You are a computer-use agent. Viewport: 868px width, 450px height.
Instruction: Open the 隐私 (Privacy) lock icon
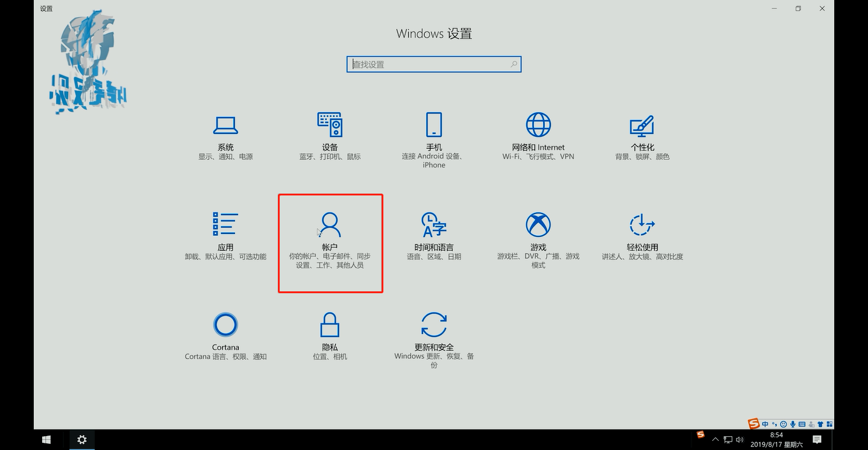coord(330,325)
